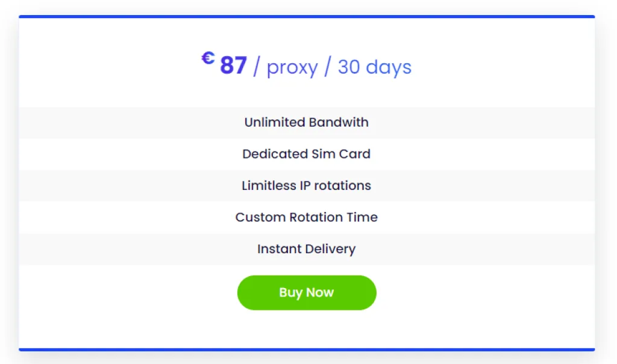
Task: Click the blue top border of the card
Action: (307, 17)
